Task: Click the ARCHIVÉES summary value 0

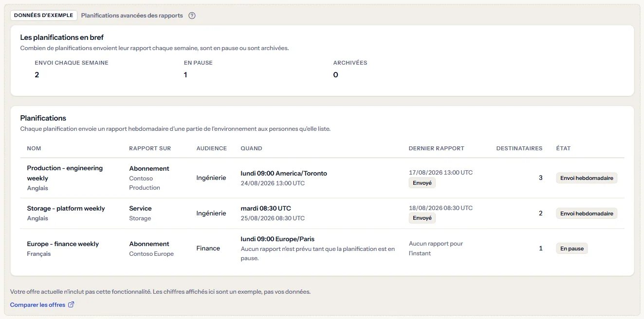Action: tap(336, 75)
